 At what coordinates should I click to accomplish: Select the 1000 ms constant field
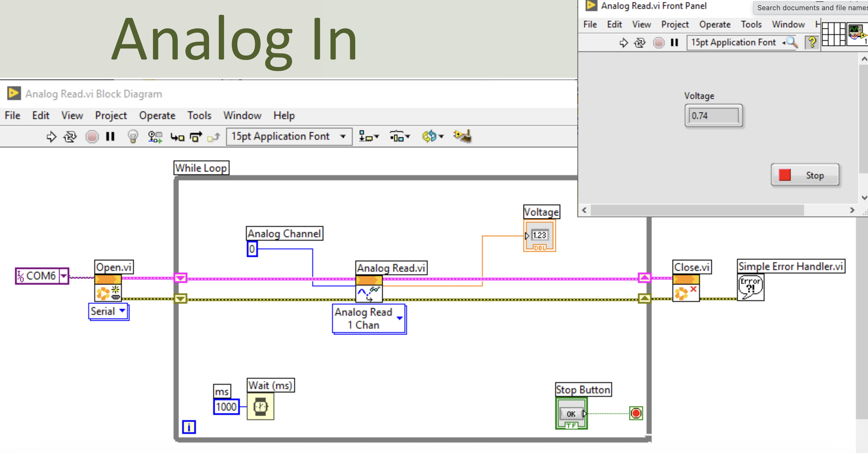[226, 407]
